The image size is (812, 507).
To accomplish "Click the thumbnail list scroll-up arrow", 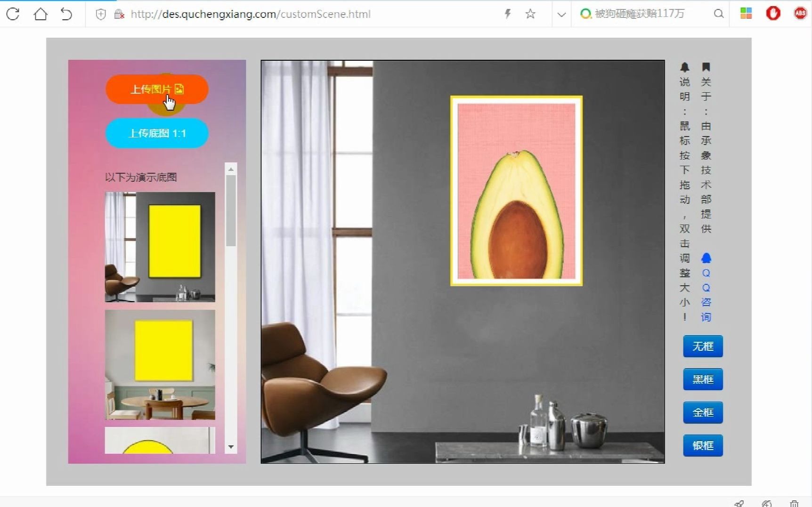I will tap(231, 169).
